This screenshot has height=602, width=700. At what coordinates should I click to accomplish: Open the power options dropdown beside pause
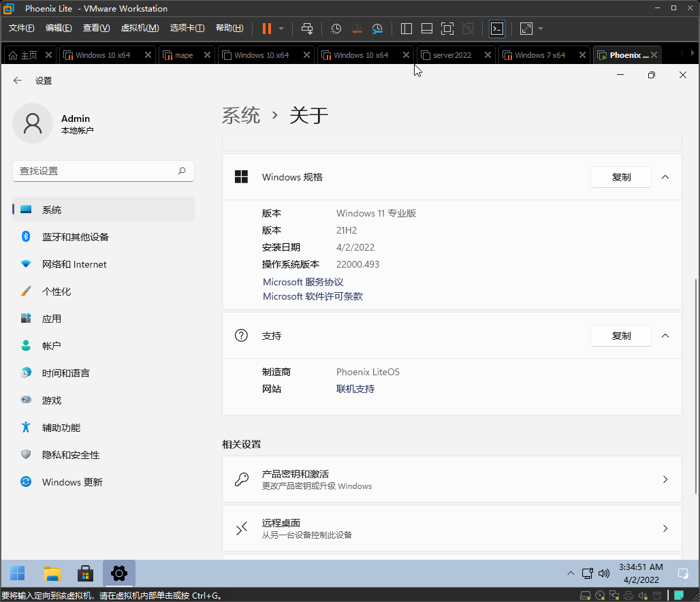point(281,29)
